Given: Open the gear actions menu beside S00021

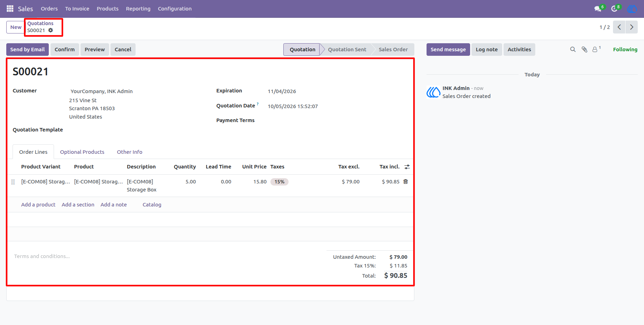Looking at the screenshot, I should click(51, 30).
